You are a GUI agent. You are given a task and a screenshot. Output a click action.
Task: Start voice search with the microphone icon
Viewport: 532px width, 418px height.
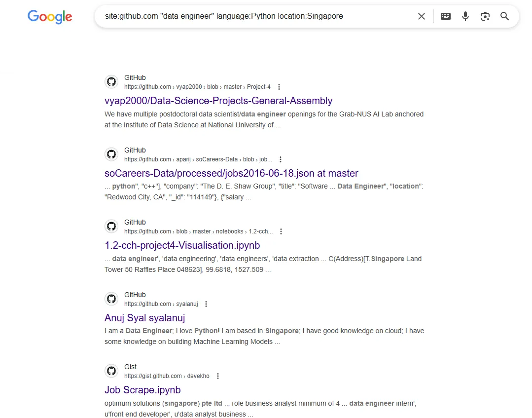[x=465, y=16]
